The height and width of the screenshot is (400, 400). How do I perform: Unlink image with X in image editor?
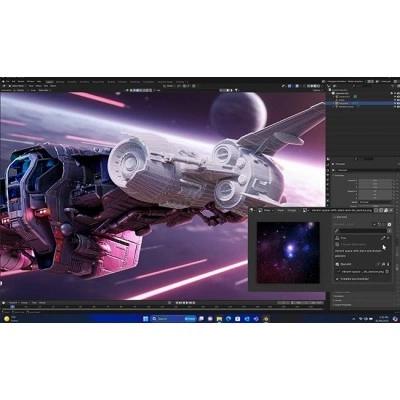click(391, 210)
